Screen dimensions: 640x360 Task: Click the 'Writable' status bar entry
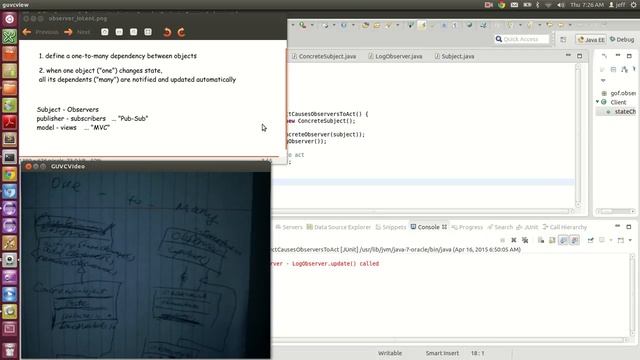point(390,353)
